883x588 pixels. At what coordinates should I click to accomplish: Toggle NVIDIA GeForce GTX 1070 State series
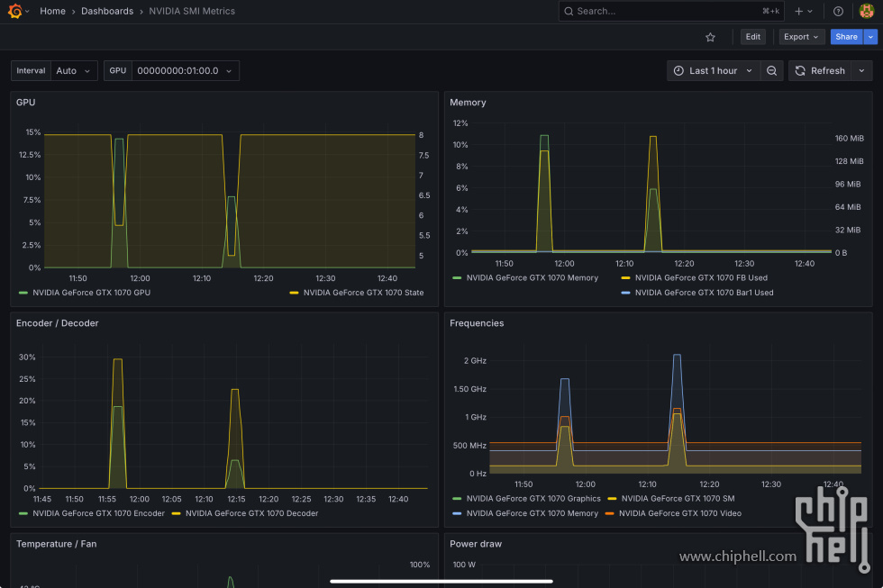click(363, 293)
